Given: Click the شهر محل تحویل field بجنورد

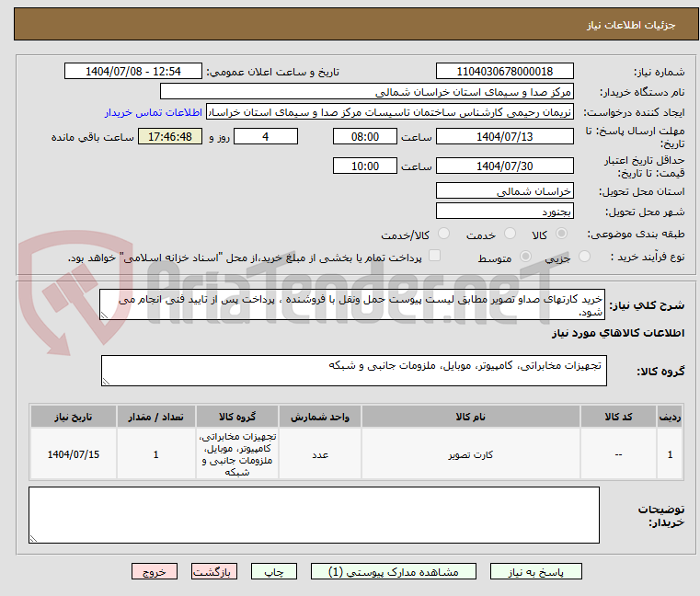Looking at the screenshot, I should (504, 212).
